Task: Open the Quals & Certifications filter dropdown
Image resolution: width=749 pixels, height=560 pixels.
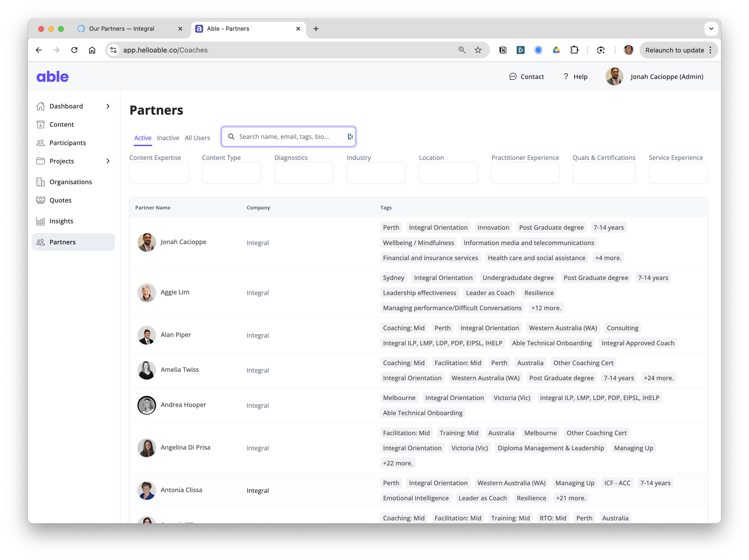Action: pos(604,173)
